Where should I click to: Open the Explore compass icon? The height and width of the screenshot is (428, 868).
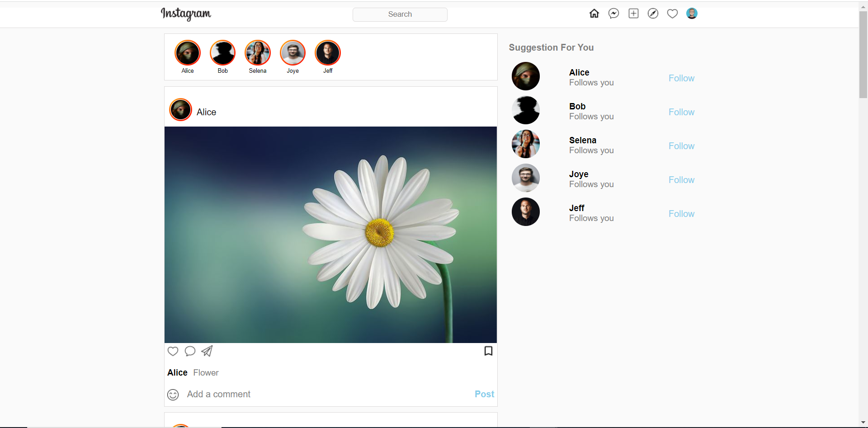point(653,14)
